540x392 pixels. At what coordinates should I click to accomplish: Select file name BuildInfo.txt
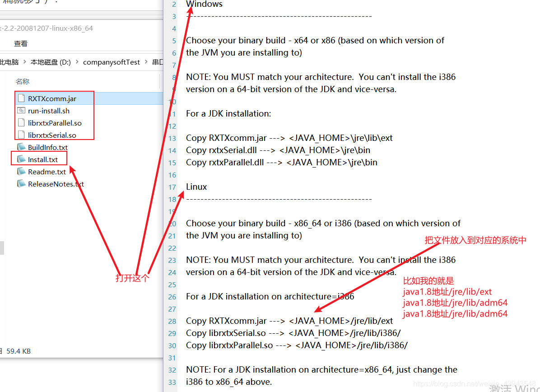[x=47, y=147]
